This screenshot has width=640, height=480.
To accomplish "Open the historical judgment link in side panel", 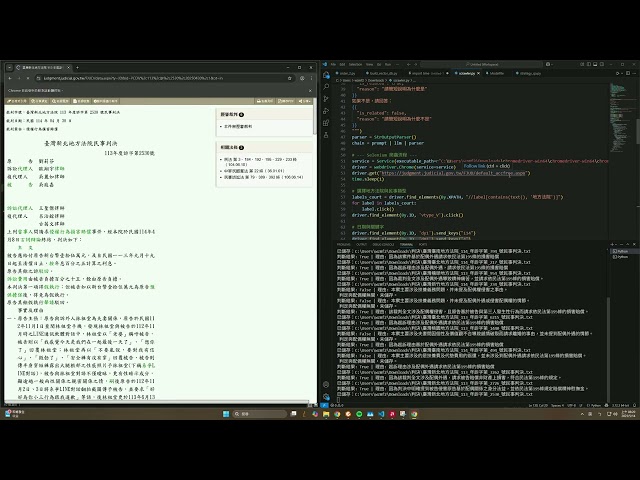I will tap(238, 127).
